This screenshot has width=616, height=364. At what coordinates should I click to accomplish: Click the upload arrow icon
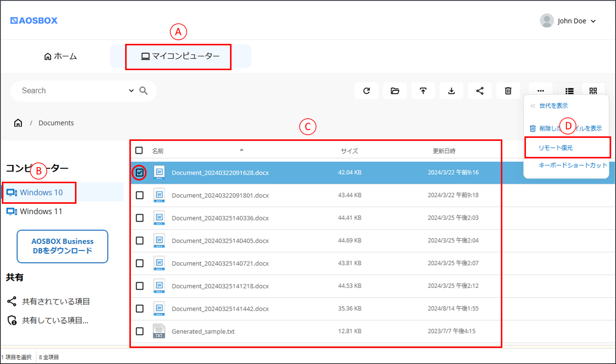click(423, 91)
